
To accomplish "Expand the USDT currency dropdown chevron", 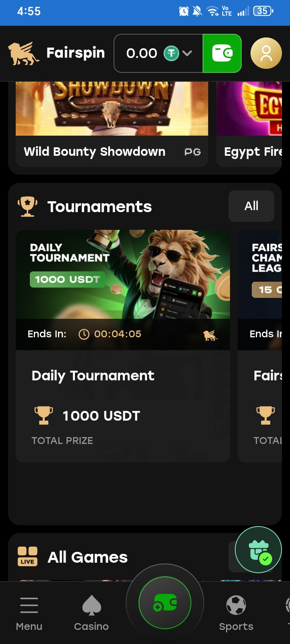I will pos(187,53).
